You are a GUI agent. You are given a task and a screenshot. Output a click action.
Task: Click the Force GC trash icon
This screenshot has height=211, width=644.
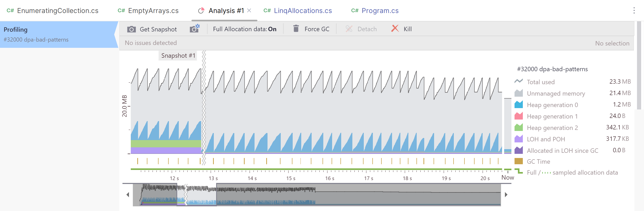296,29
